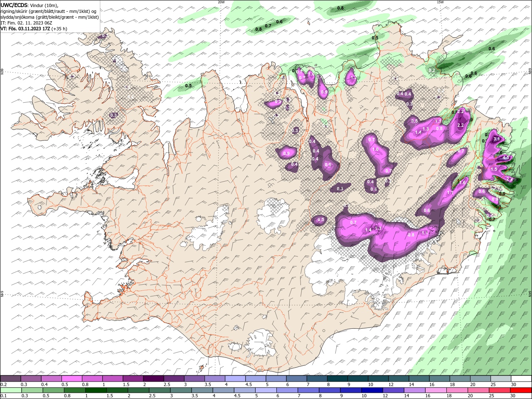
Task: Pick the darkest purple 2 swatch in snow row
Action: 153,379
